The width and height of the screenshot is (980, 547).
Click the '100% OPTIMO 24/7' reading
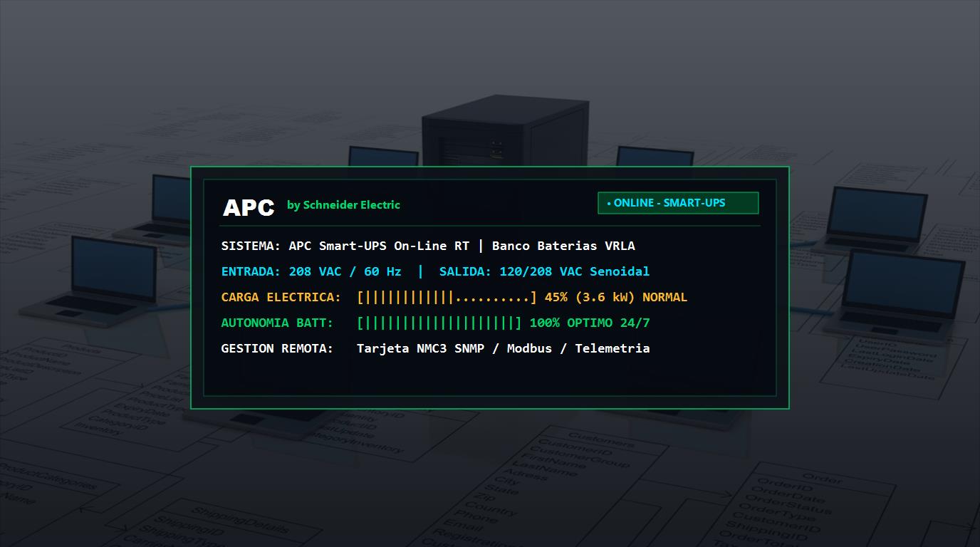pos(590,323)
